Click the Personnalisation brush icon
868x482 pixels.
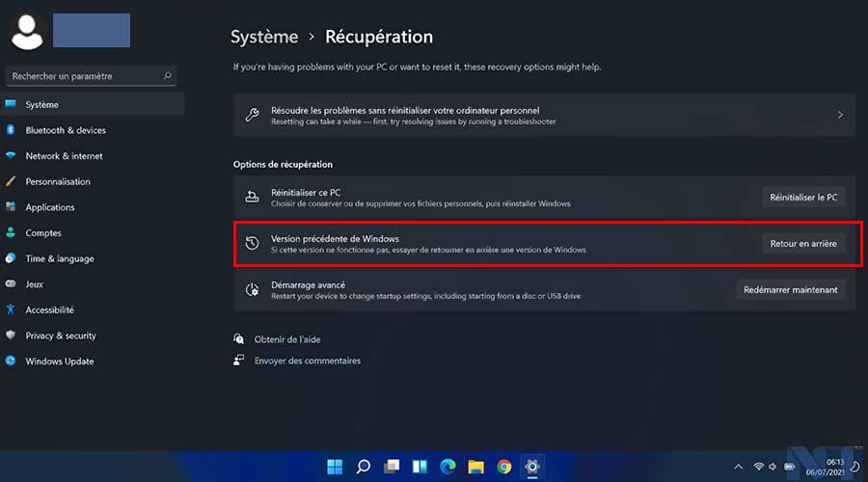pos(11,181)
